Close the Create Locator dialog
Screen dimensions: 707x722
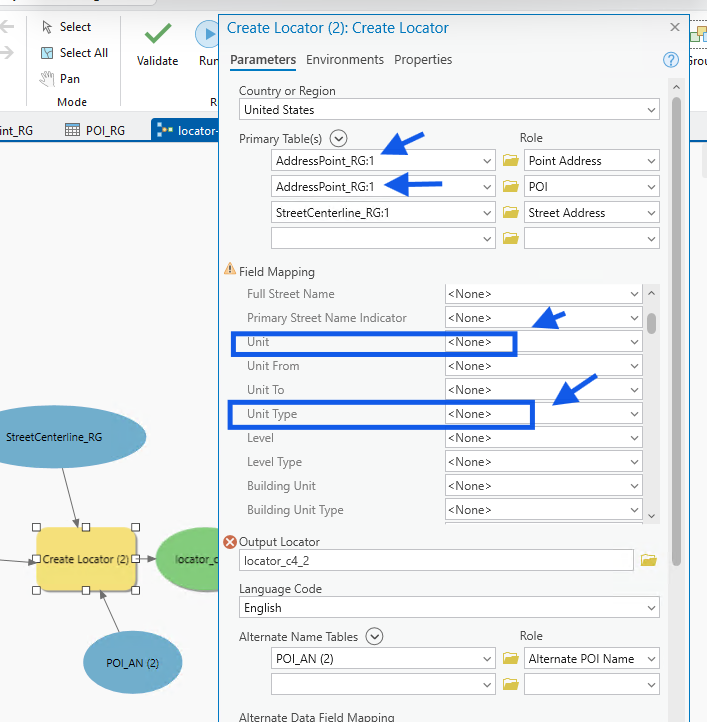tap(674, 28)
